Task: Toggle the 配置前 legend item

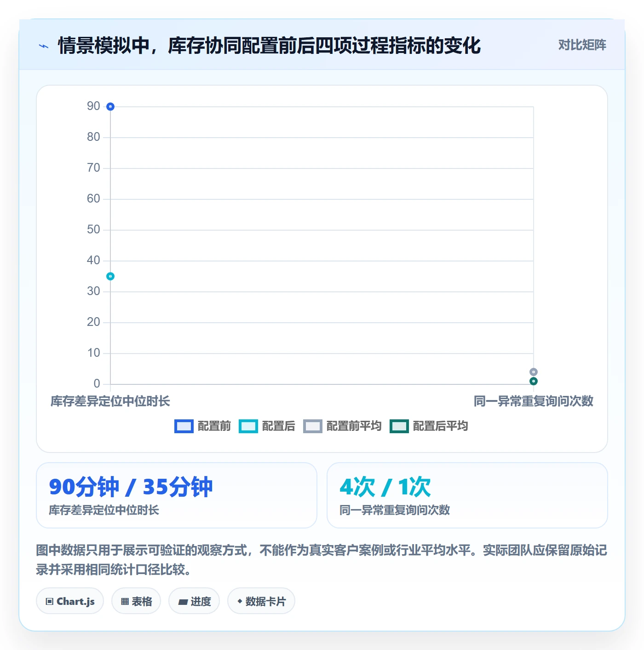Action: (202, 426)
